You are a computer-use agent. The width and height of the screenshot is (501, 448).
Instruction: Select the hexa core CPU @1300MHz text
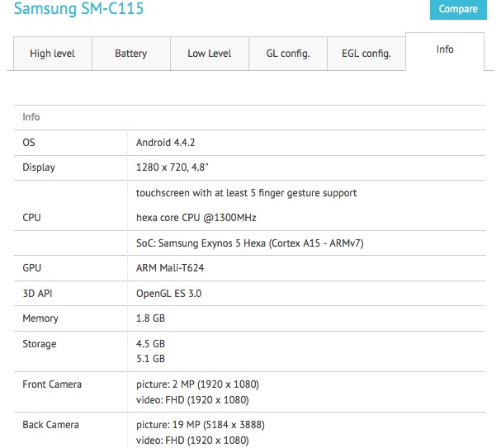196,218
